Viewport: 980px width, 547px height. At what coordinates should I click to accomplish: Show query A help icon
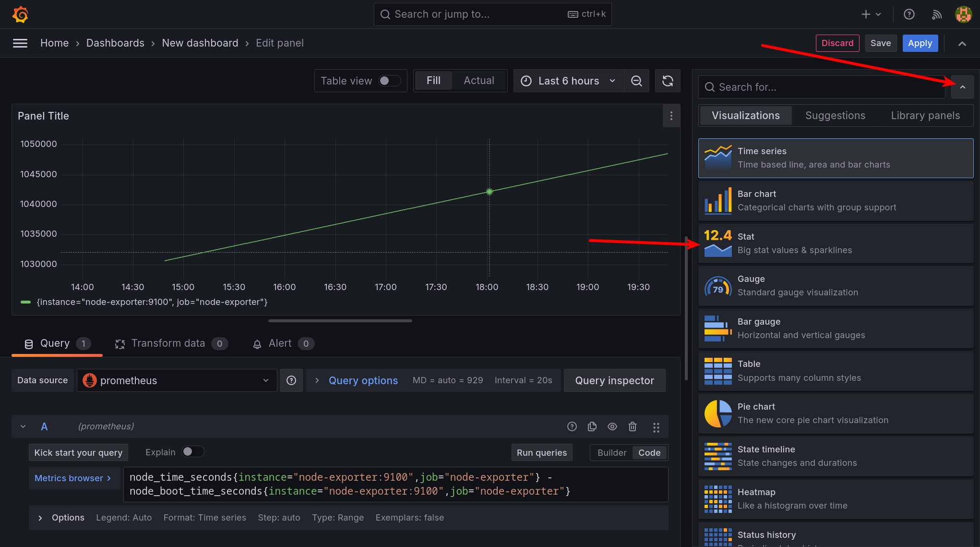pyautogui.click(x=572, y=426)
